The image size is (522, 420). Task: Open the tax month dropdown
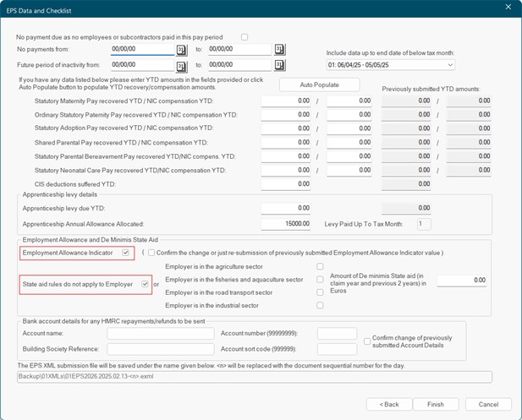click(x=391, y=65)
